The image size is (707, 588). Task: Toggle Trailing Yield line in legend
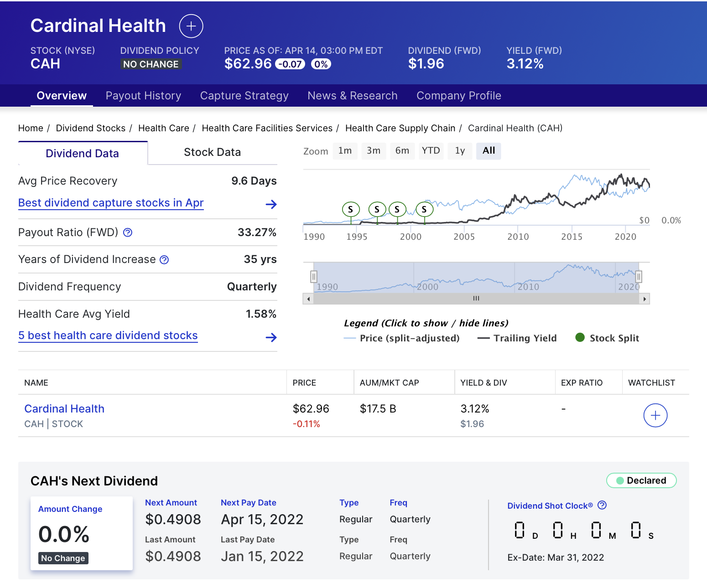point(517,338)
